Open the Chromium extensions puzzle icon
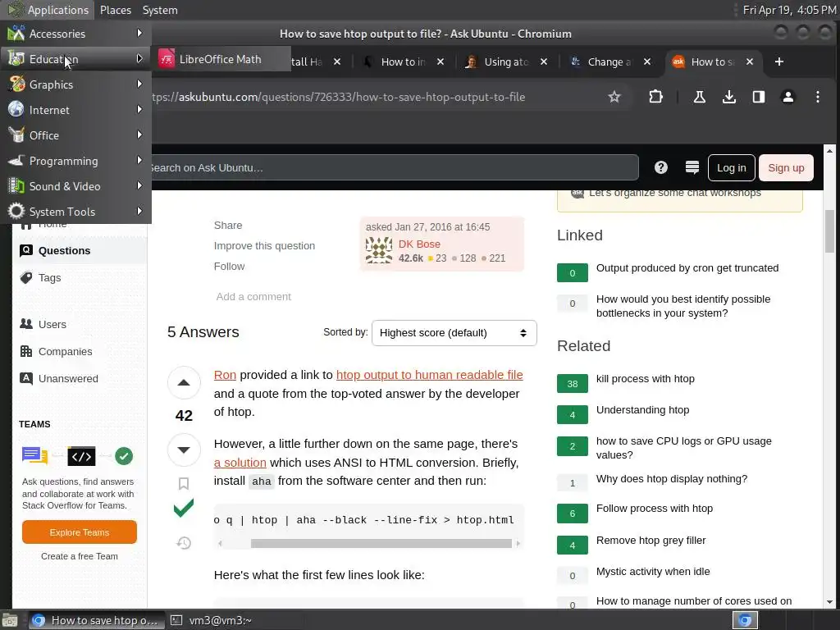This screenshot has height=630, width=840. [655, 97]
